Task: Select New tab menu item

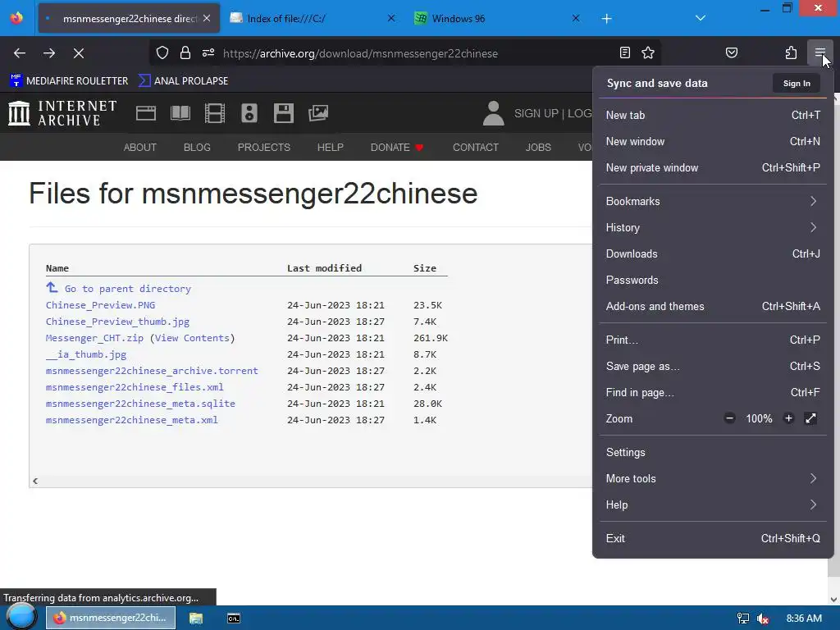Action: [x=713, y=115]
